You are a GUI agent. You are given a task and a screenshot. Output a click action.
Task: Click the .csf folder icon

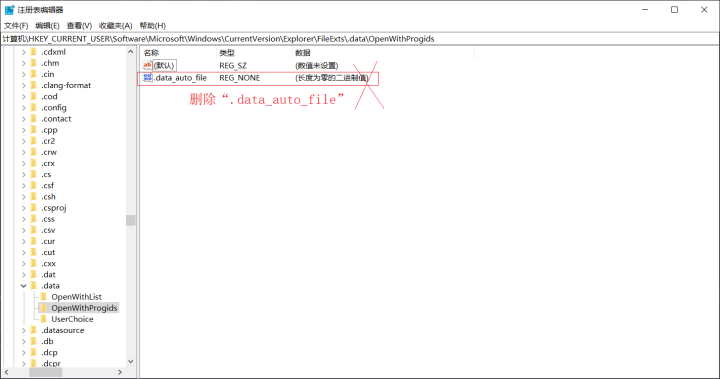34,186
